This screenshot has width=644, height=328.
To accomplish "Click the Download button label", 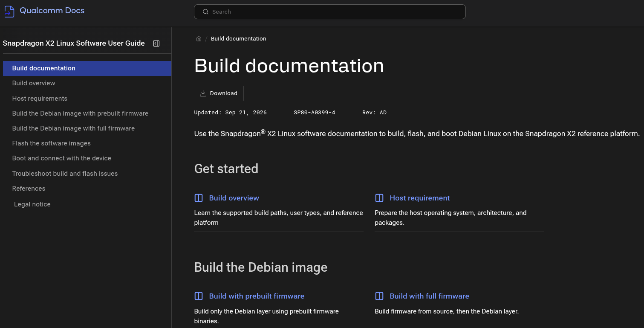I will [x=224, y=93].
